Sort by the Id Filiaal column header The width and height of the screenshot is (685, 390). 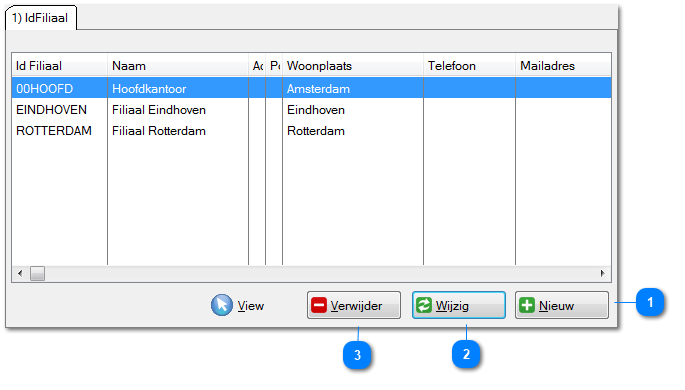click(59, 66)
